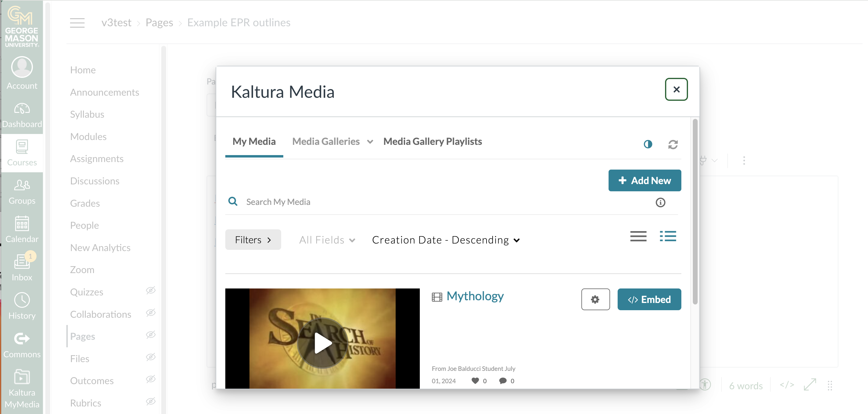This screenshot has height=414, width=868.
Task: Open the All Fields dropdown
Action: point(326,240)
